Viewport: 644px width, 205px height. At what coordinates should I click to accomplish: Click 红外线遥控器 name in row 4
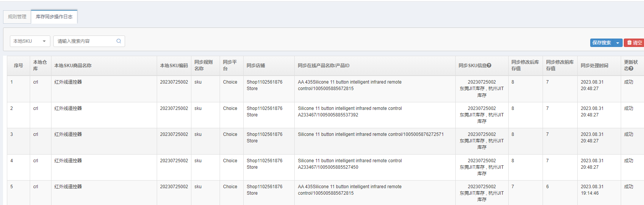(68, 161)
